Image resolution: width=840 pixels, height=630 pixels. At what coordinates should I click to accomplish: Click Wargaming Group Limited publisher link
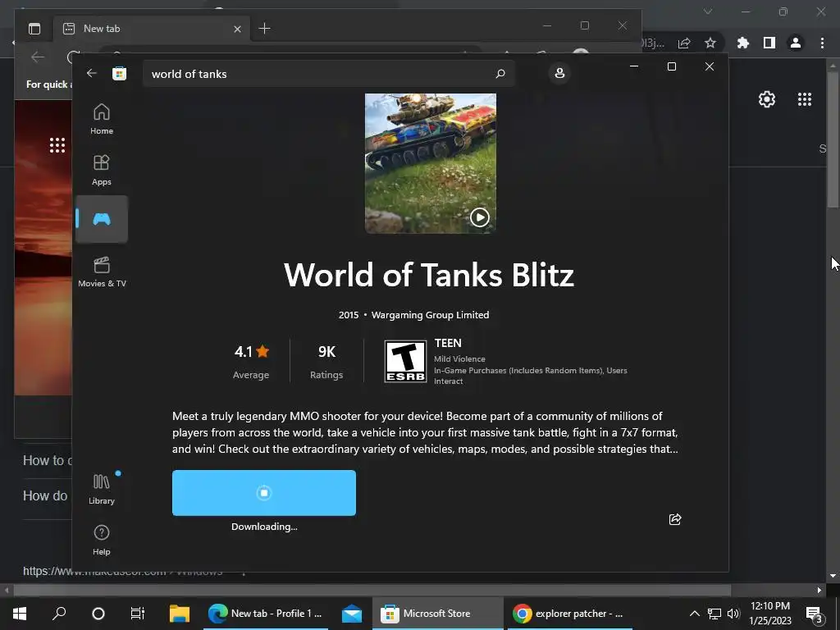[430, 315]
